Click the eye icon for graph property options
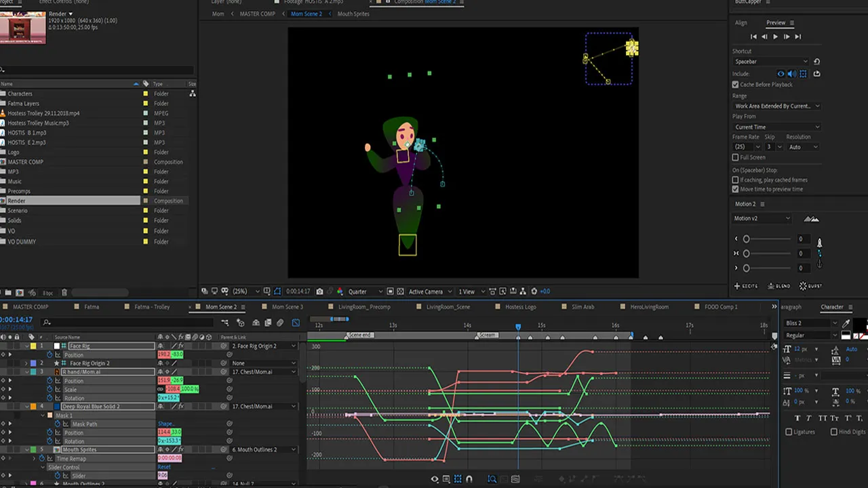Screen dimensions: 868x488 coord(435,479)
